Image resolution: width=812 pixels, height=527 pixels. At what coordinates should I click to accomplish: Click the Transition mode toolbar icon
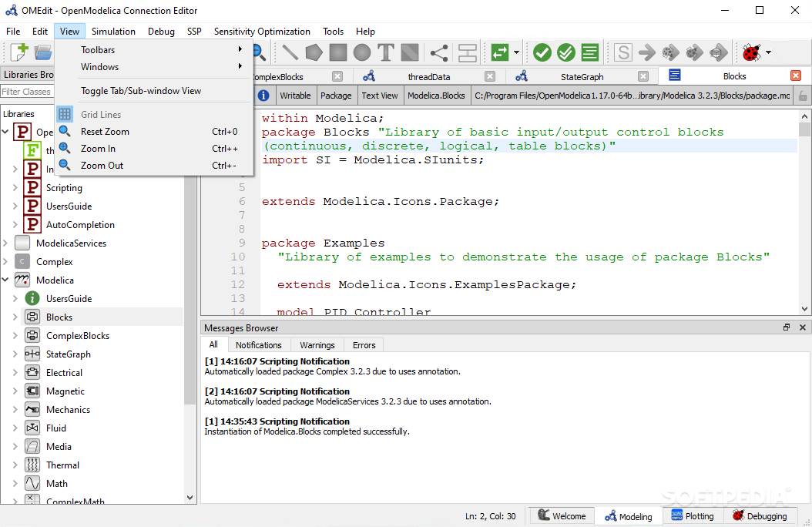click(467, 52)
